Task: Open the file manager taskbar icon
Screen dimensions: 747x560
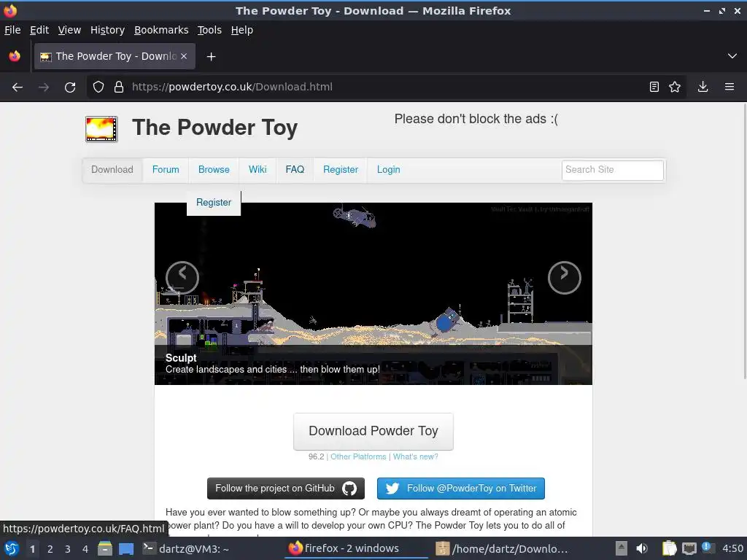Action: click(105, 549)
